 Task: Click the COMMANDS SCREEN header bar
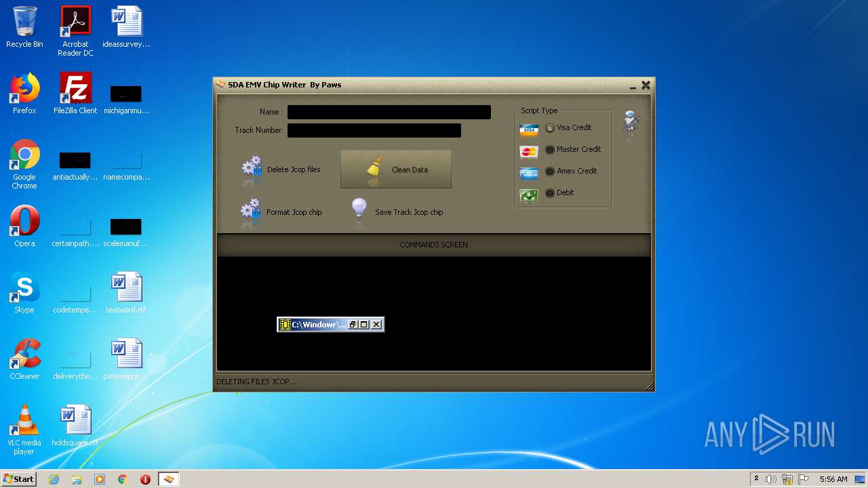434,245
